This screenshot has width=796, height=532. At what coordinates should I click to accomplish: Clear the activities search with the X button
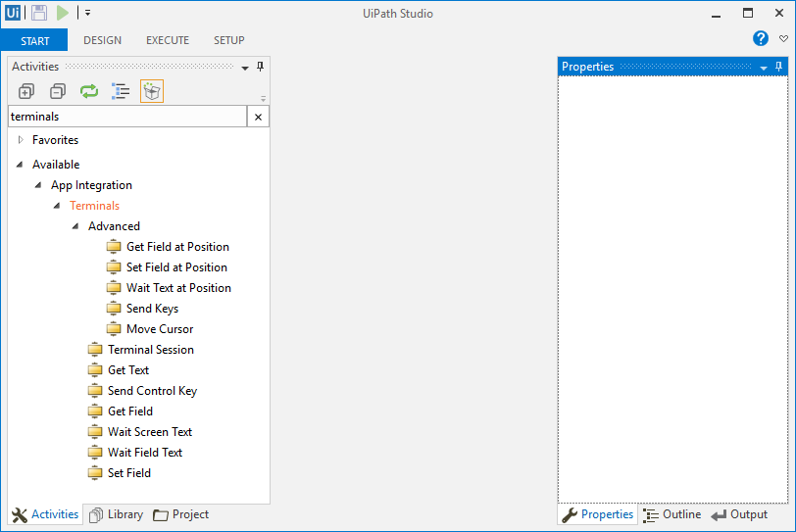[x=258, y=117]
